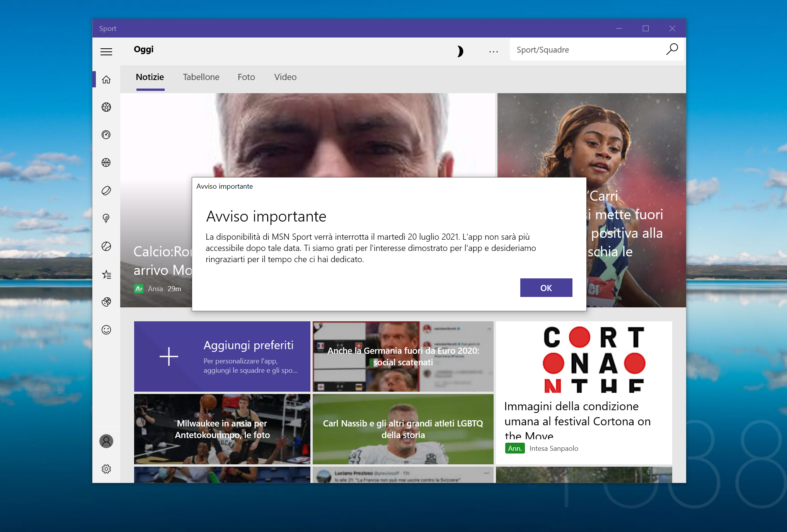Switch to the Tabellone tab
Image resolution: width=787 pixels, height=532 pixels.
(201, 77)
